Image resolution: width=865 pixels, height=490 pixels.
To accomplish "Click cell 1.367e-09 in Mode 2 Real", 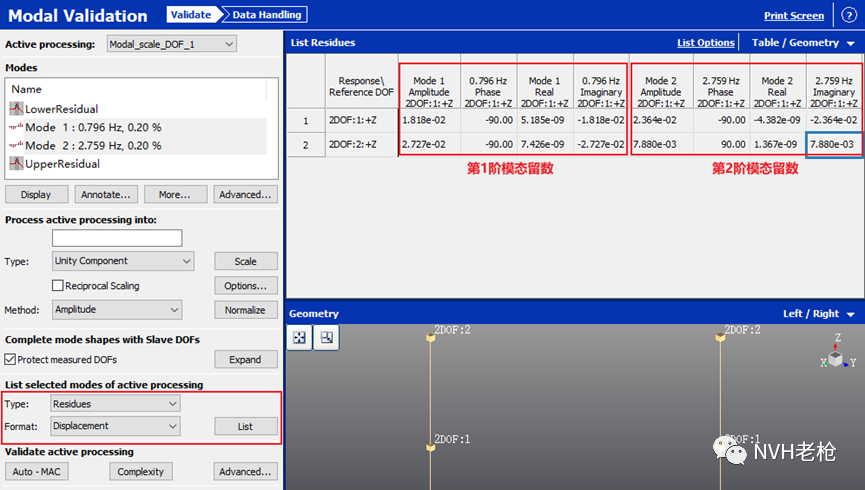I will [x=777, y=145].
